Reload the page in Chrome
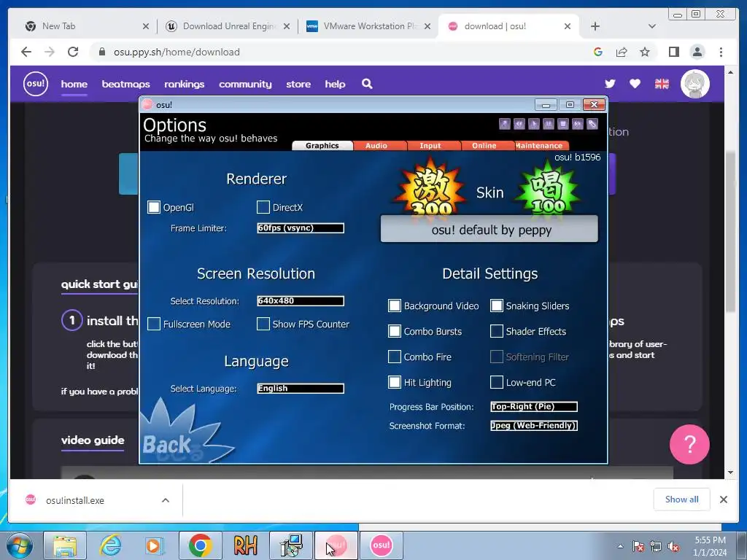 pos(73,52)
